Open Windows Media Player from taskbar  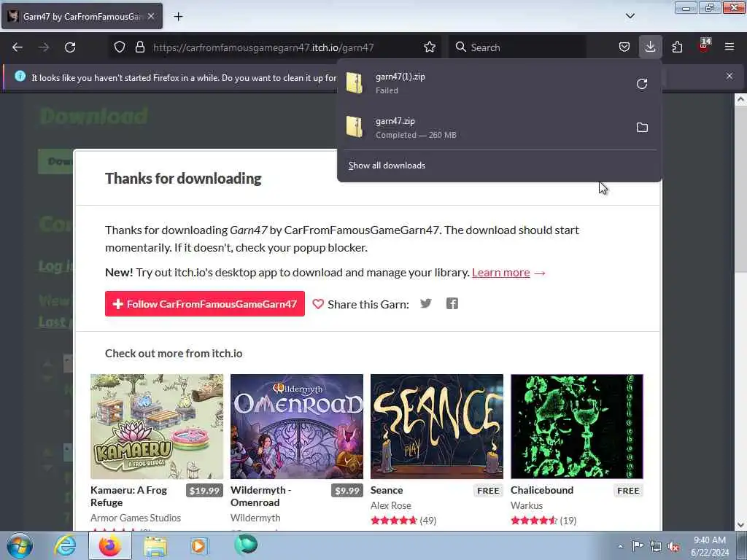[x=199, y=545]
